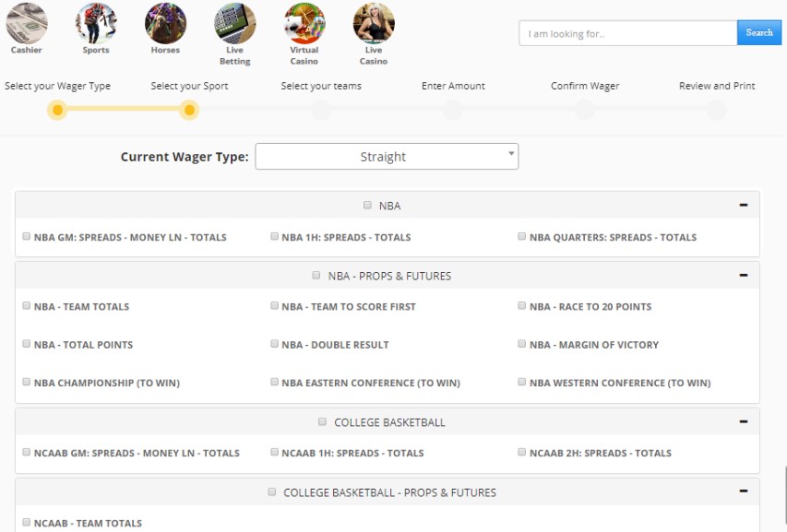Screen dimensions: 787x532
Task: Open the Horses section icon
Action: coord(166,23)
